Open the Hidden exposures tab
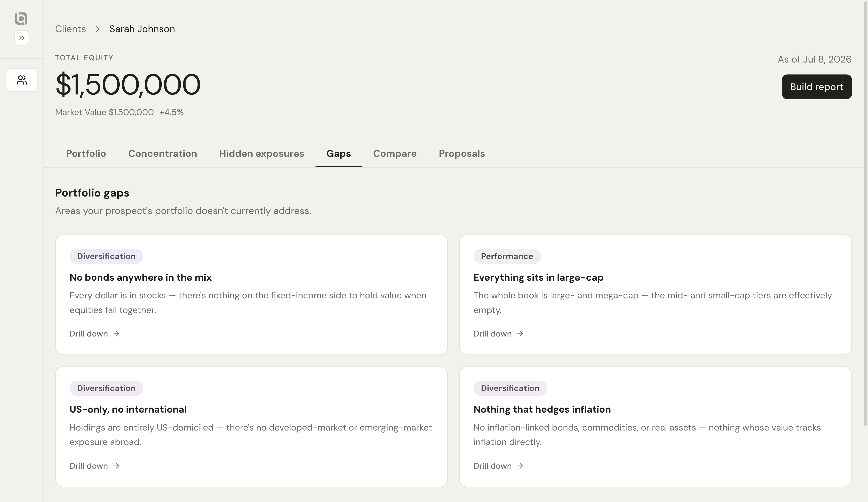 (x=262, y=154)
